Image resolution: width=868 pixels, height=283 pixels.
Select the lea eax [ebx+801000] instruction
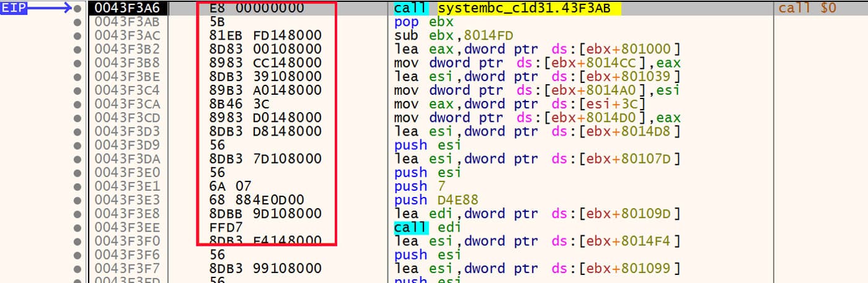pyautogui.click(x=538, y=50)
